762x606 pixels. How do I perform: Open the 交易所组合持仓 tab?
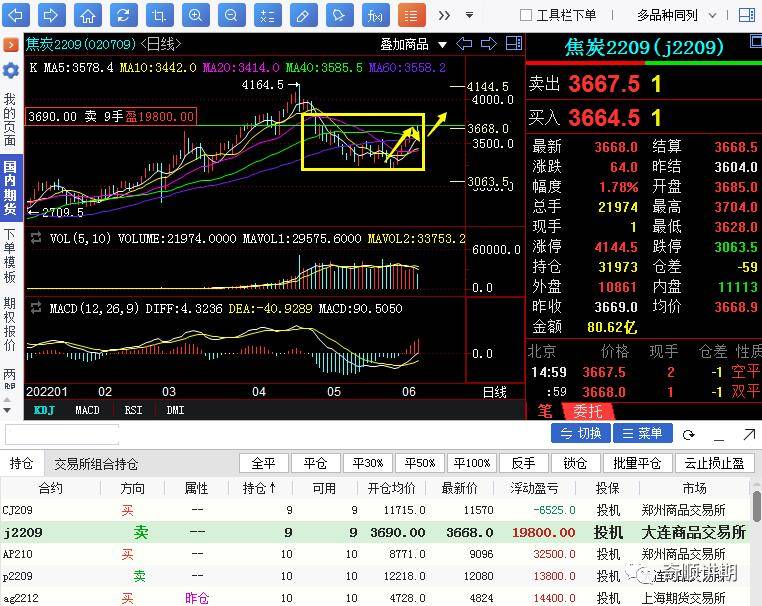point(96,464)
